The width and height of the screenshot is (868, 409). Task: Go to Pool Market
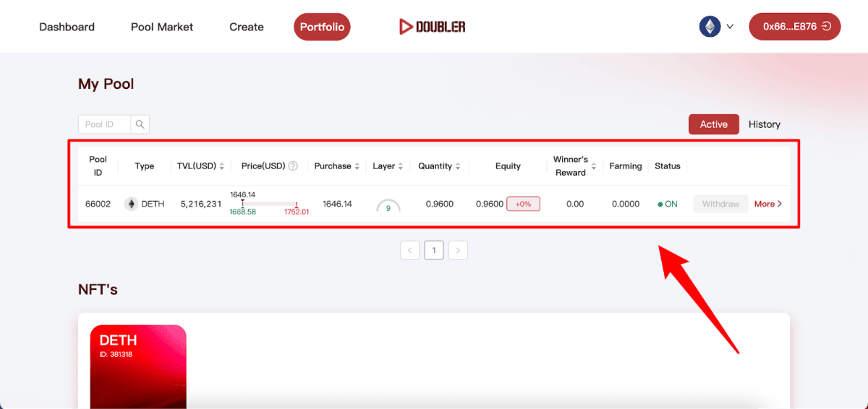pyautogui.click(x=162, y=27)
